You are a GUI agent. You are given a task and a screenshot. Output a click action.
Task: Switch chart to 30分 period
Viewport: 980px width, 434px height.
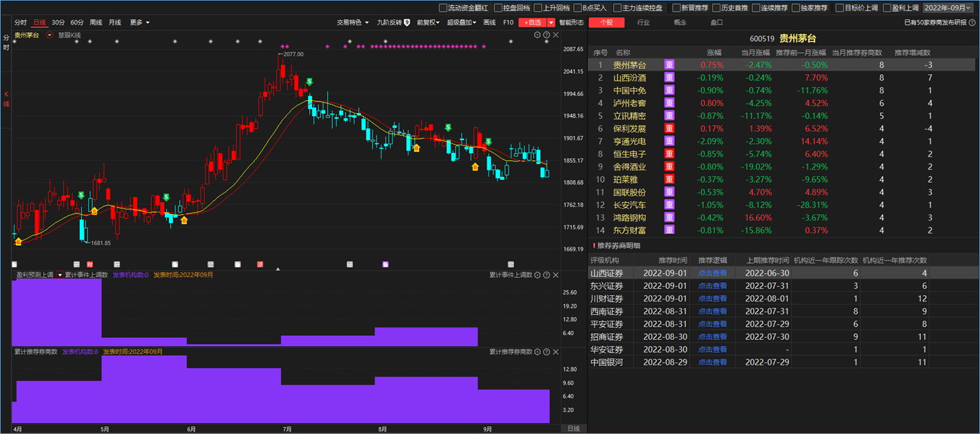click(58, 23)
